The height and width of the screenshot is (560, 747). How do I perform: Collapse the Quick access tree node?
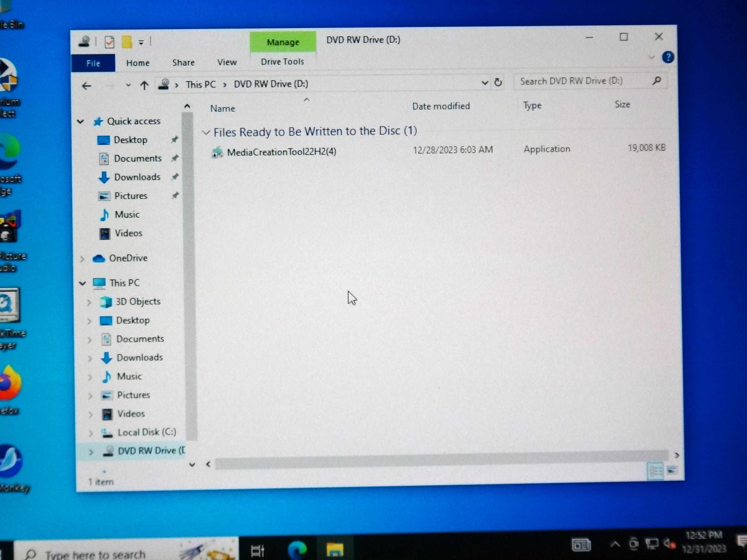80,122
